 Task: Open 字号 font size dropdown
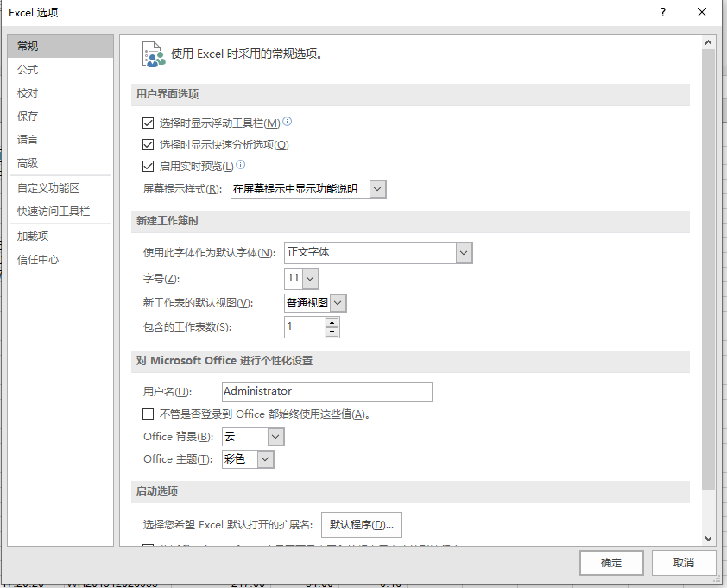pyautogui.click(x=310, y=279)
